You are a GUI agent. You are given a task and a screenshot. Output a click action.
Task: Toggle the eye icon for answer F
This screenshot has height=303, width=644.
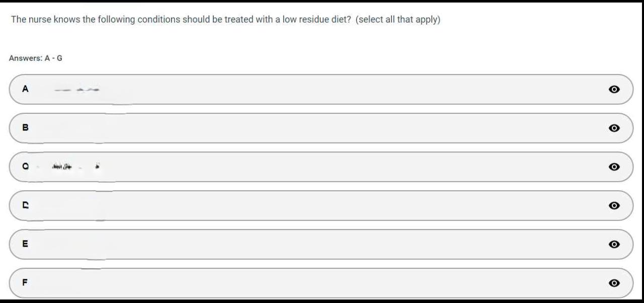tap(614, 283)
